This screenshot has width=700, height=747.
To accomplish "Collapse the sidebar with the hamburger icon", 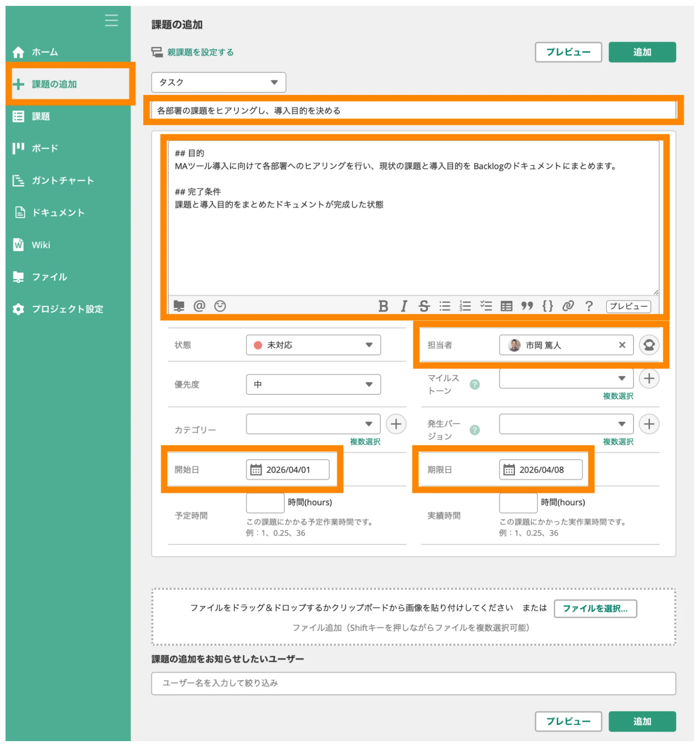I will click(111, 20).
